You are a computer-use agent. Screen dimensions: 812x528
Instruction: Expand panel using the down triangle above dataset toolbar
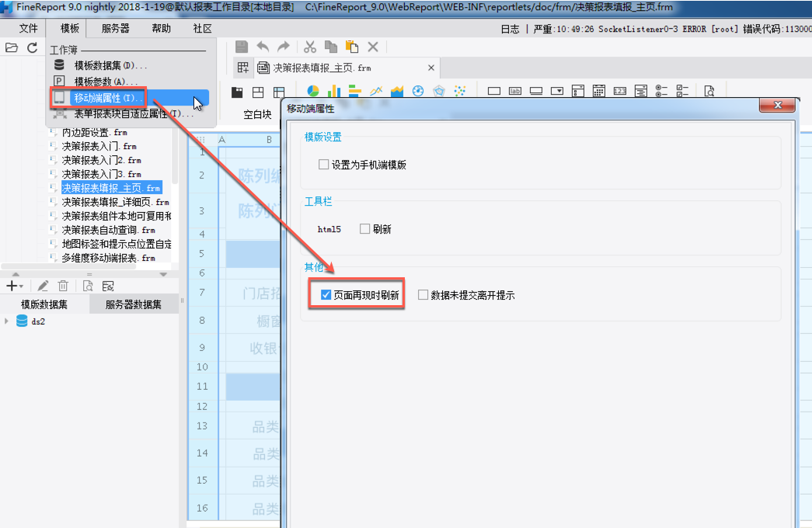[x=163, y=274]
